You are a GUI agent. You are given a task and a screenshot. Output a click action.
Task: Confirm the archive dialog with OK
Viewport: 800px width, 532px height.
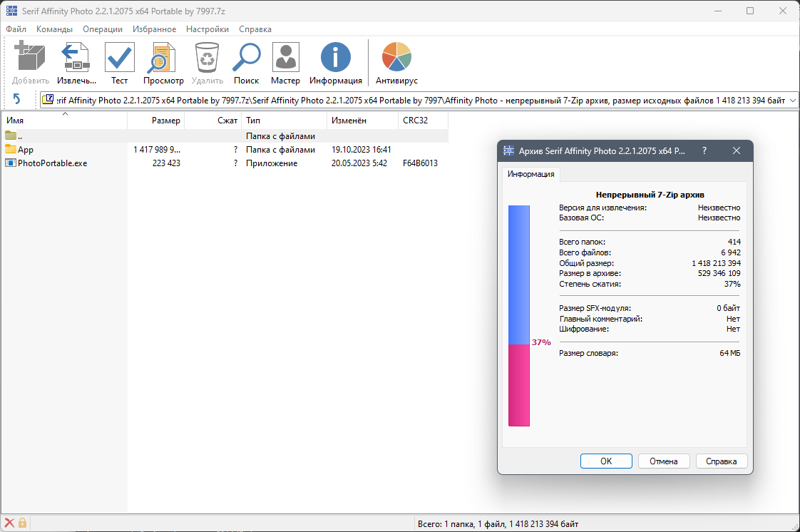(x=605, y=461)
